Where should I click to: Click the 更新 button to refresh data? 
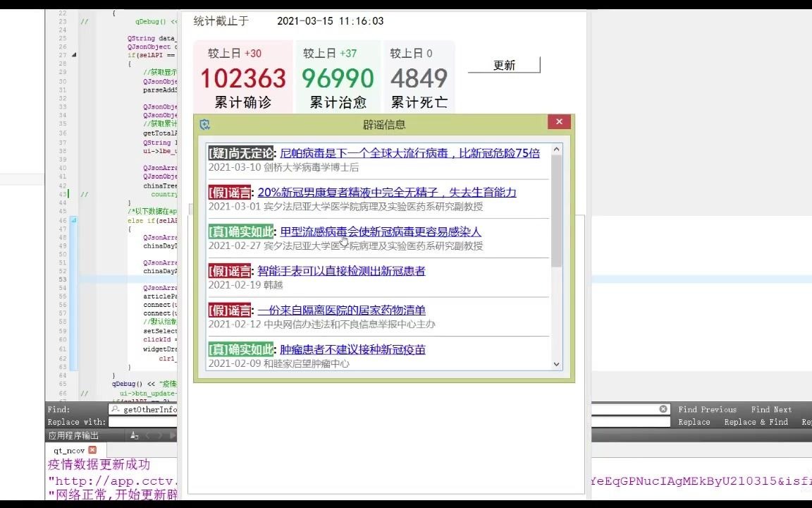click(x=503, y=65)
